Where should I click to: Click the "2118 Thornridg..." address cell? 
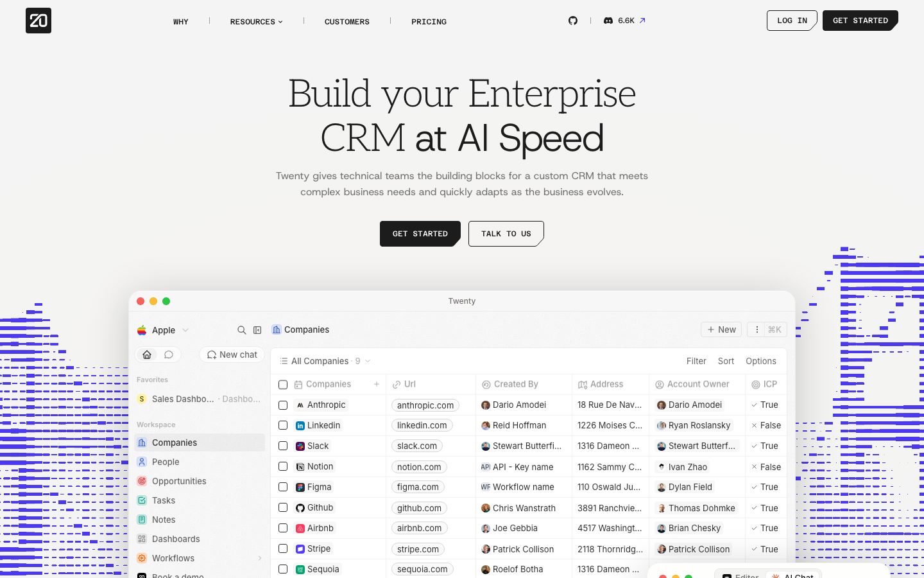[610, 549]
